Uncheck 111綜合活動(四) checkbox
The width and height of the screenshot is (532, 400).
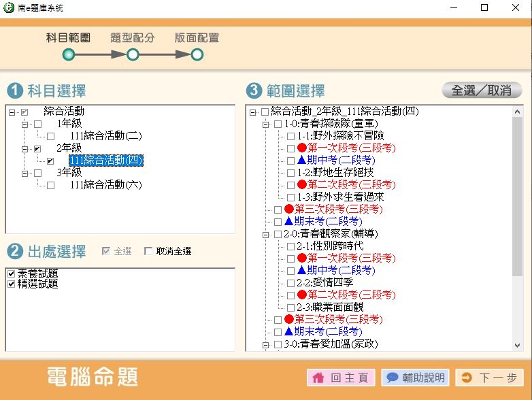point(50,161)
